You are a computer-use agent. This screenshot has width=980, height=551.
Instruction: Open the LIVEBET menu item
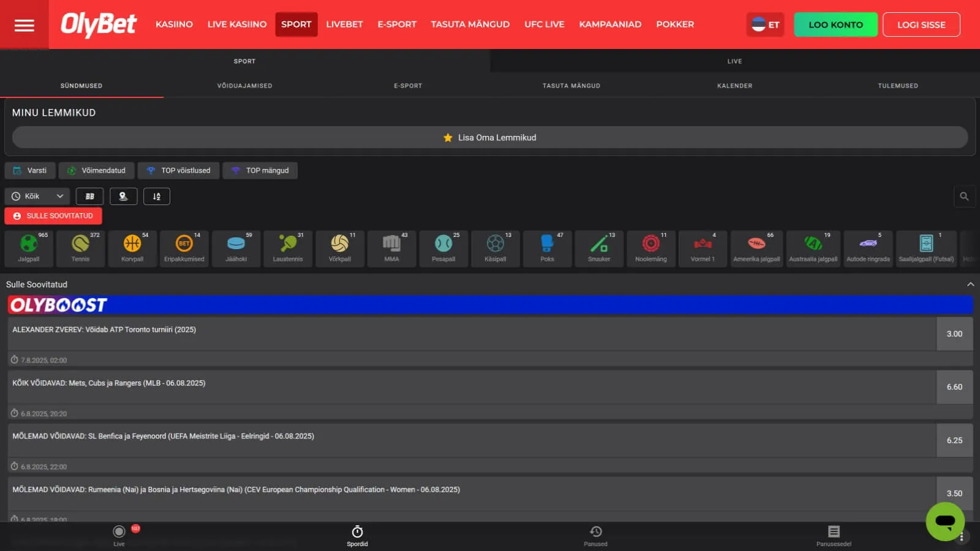tap(344, 24)
